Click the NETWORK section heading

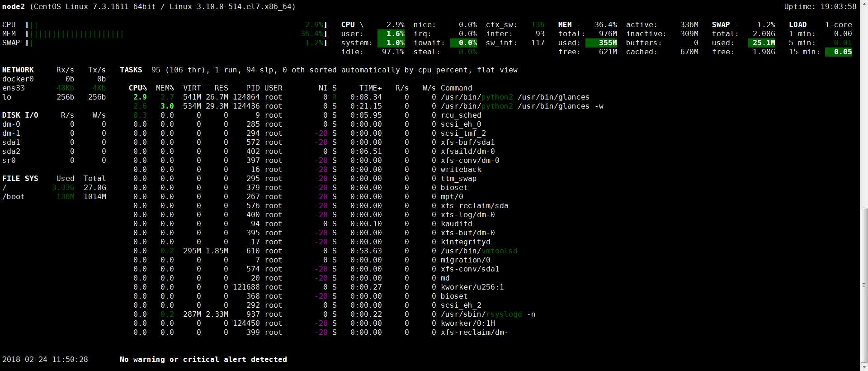18,70
